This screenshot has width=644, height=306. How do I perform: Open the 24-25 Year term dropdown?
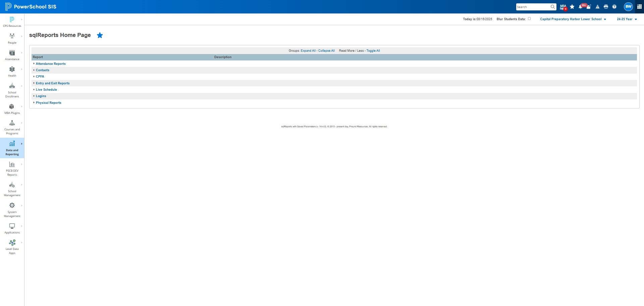click(627, 19)
